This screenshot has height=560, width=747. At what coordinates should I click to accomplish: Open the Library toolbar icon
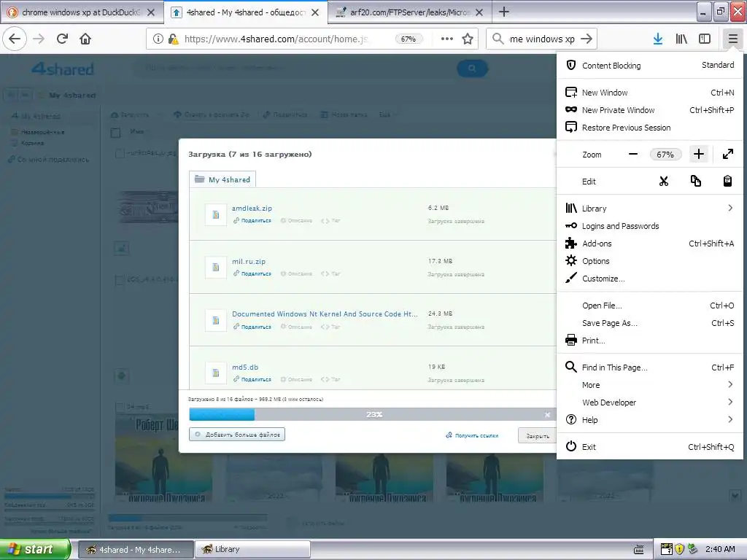(681, 39)
